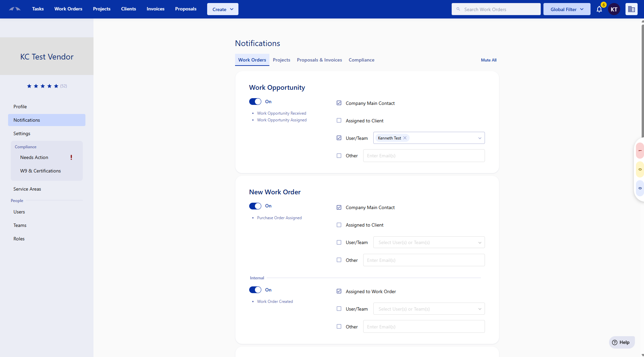644x357 pixels.
Task: Switch to the Projects notifications tab
Action: click(x=281, y=60)
